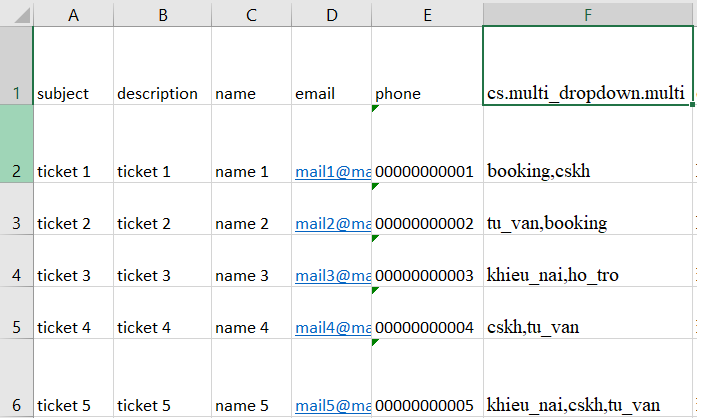Open the mail2@ email hyperlink
This screenshot has width=702, height=418.
(x=332, y=223)
